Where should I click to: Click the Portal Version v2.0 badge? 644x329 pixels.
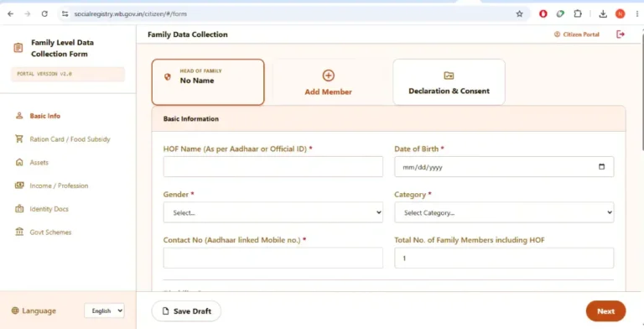[x=68, y=74]
